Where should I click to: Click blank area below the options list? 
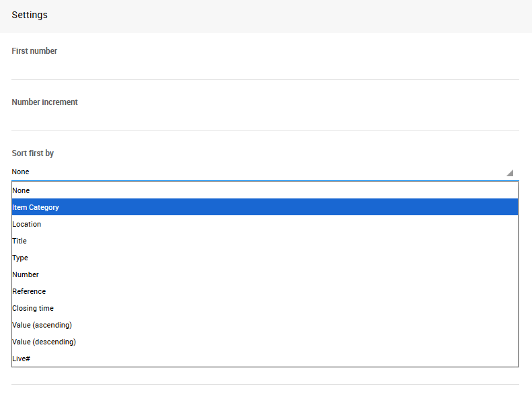tap(265, 398)
